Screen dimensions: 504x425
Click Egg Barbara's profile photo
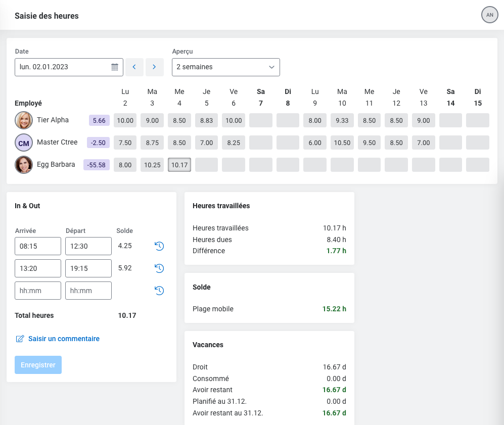click(24, 165)
